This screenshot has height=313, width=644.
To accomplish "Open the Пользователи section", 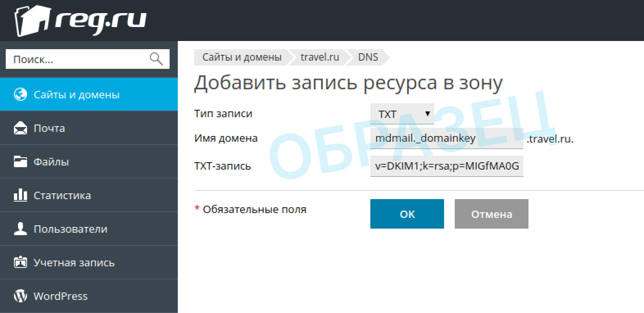I will [x=89, y=229].
